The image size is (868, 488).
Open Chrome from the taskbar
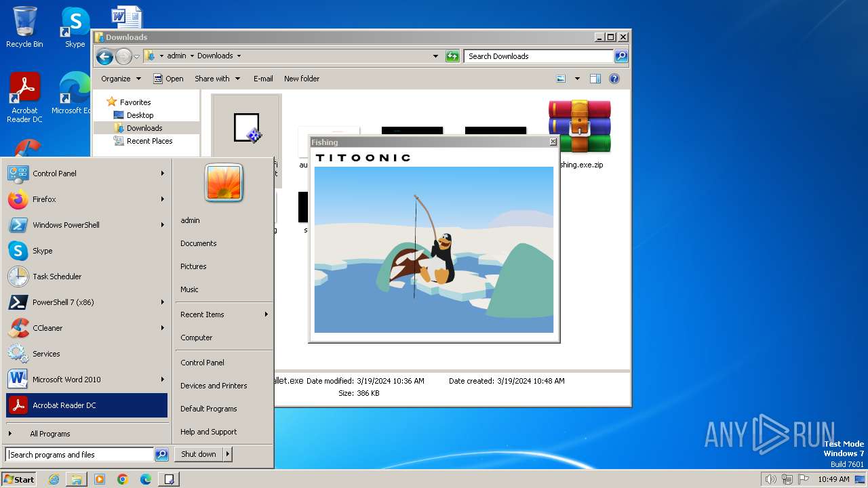coord(122,479)
